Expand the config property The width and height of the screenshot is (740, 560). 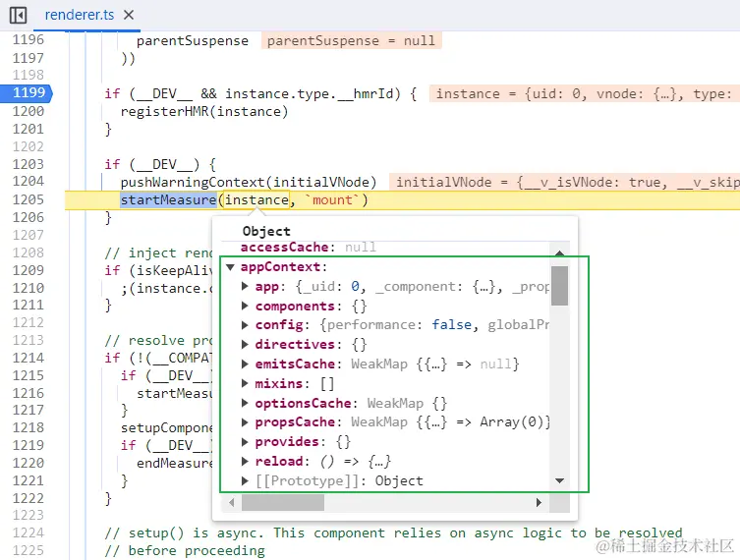[x=245, y=324]
